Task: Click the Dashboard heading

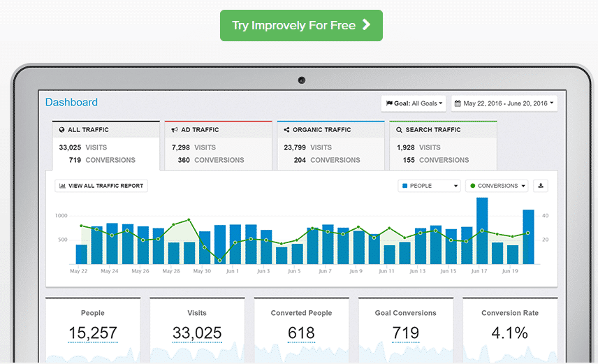Action: click(x=71, y=102)
